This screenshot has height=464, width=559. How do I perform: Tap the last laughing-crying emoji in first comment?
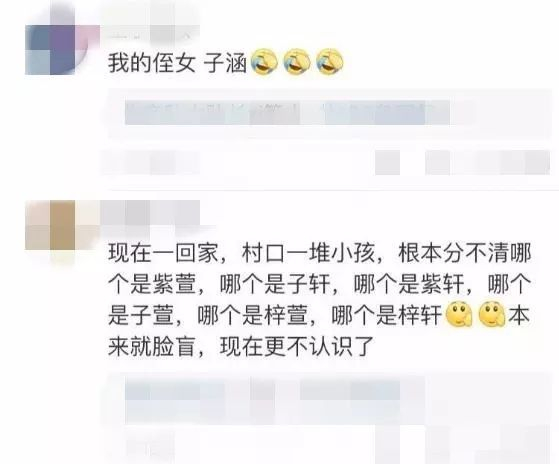[330, 62]
